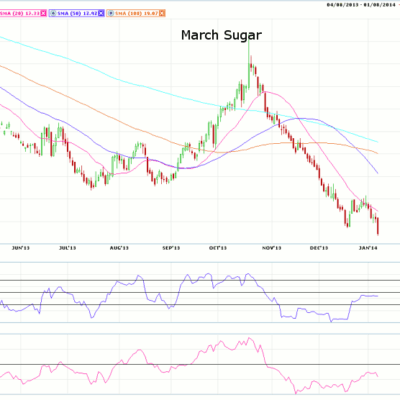Select the NOV'13 axis label
This screenshot has height=400, width=400.
pyautogui.click(x=272, y=248)
